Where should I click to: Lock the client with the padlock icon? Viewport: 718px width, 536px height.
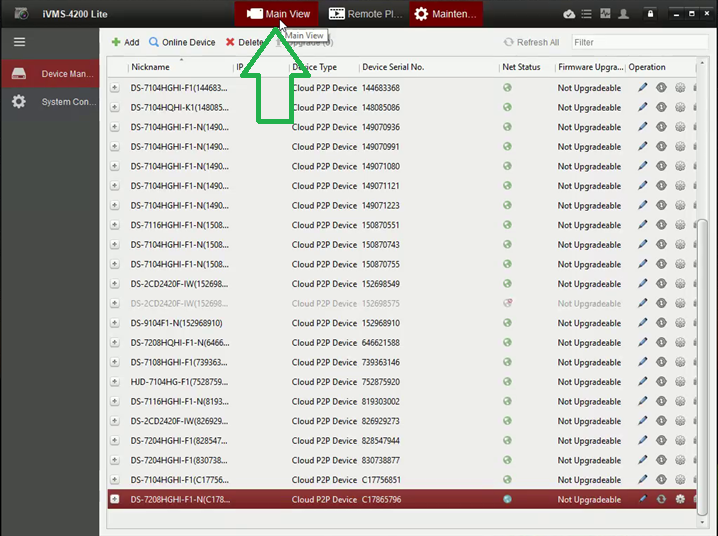650,14
